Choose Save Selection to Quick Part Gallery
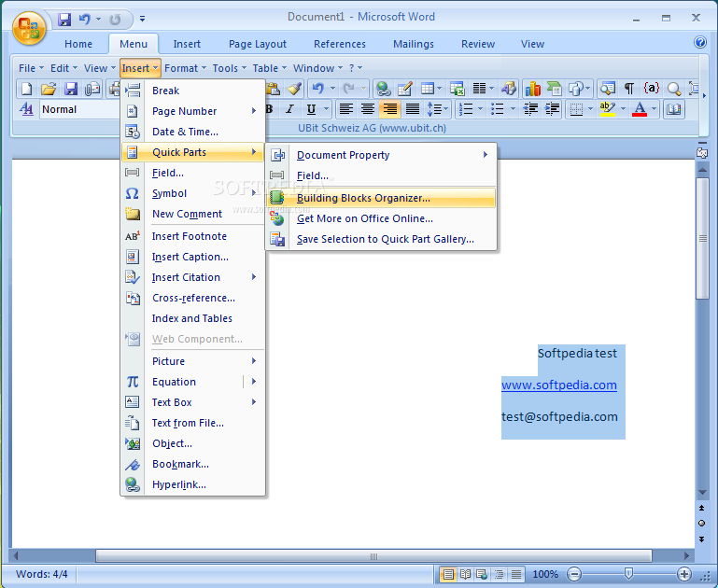The image size is (718, 588). [381, 239]
